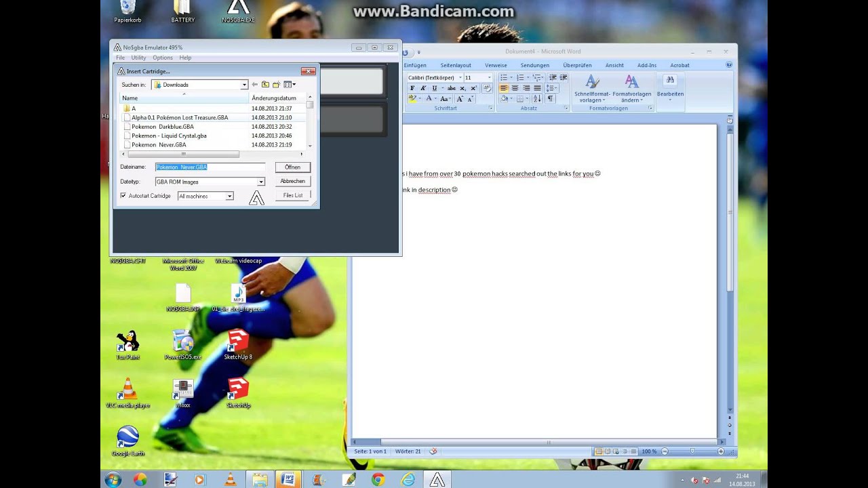Go back with the dialog's arrow icon

click(255, 85)
